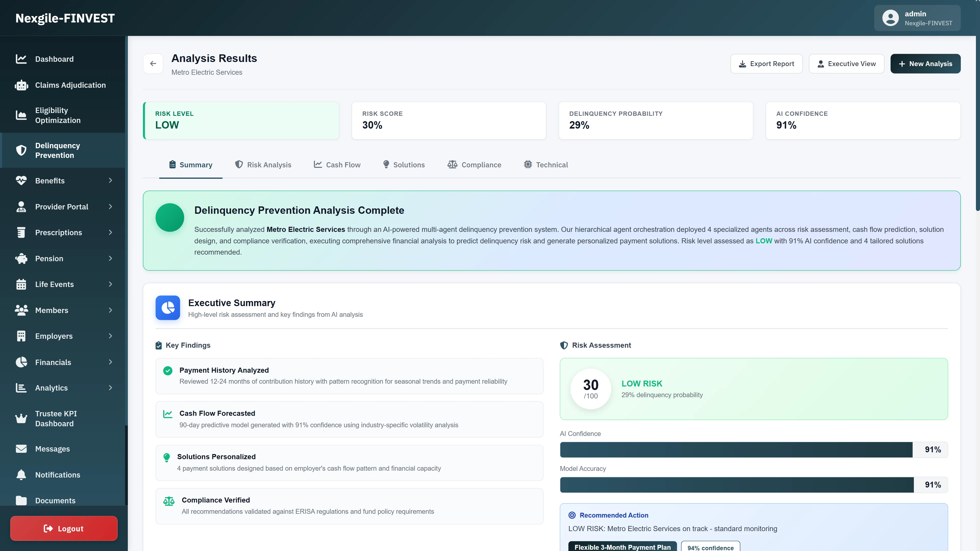980x551 pixels.
Task: Switch to the Risk Analysis tab
Action: (263, 164)
